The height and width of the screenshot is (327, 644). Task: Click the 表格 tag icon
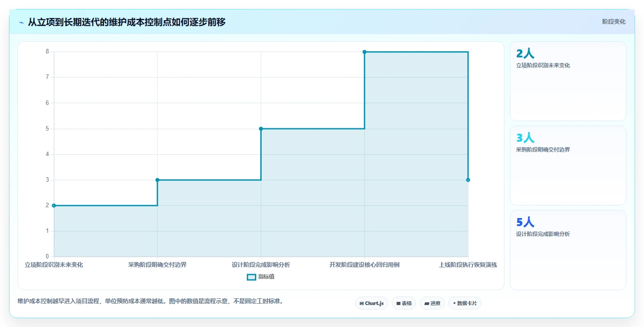[x=399, y=304]
